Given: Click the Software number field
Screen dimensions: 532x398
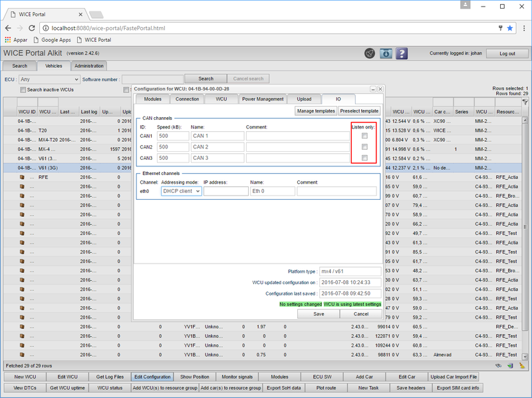Looking at the screenshot, I should click(153, 79).
